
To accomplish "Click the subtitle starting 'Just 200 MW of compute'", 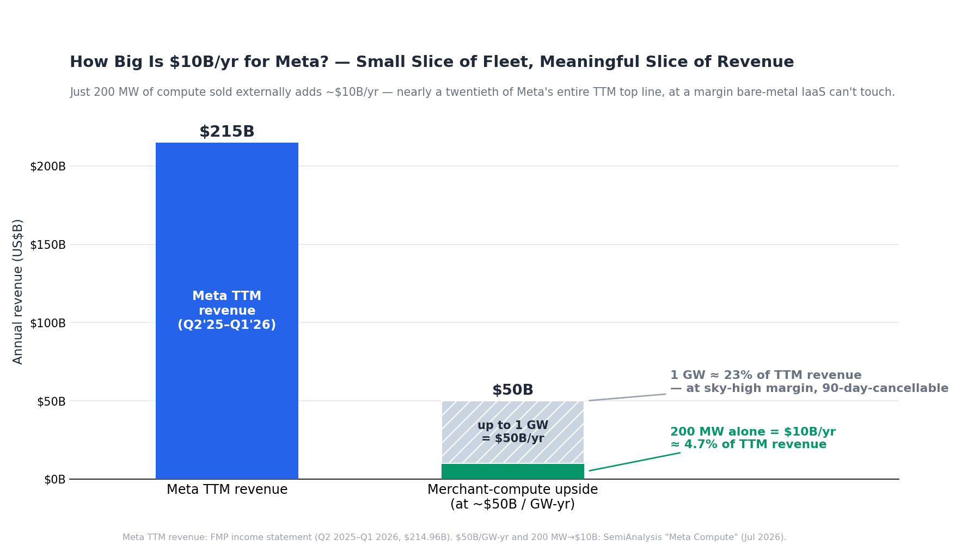I will pos(482,92).
